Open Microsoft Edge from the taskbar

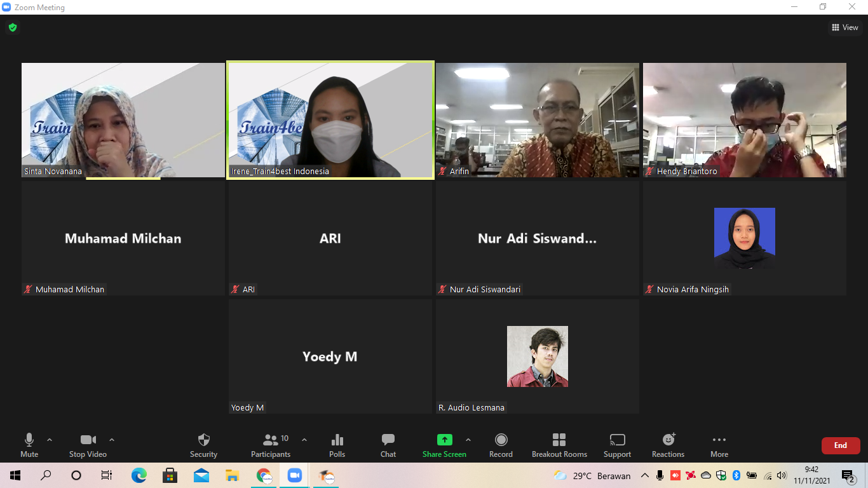click(x=139, y=475)
